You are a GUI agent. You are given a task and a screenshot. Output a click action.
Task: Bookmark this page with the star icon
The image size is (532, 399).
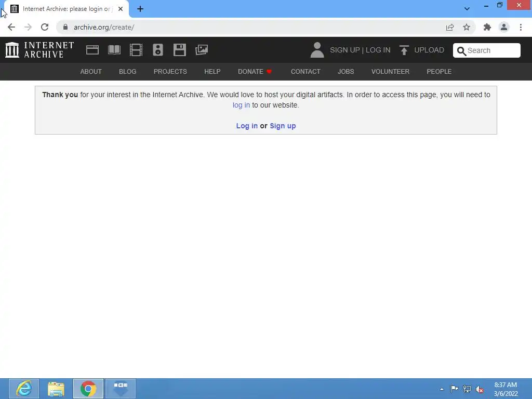[x=467, y=27]
